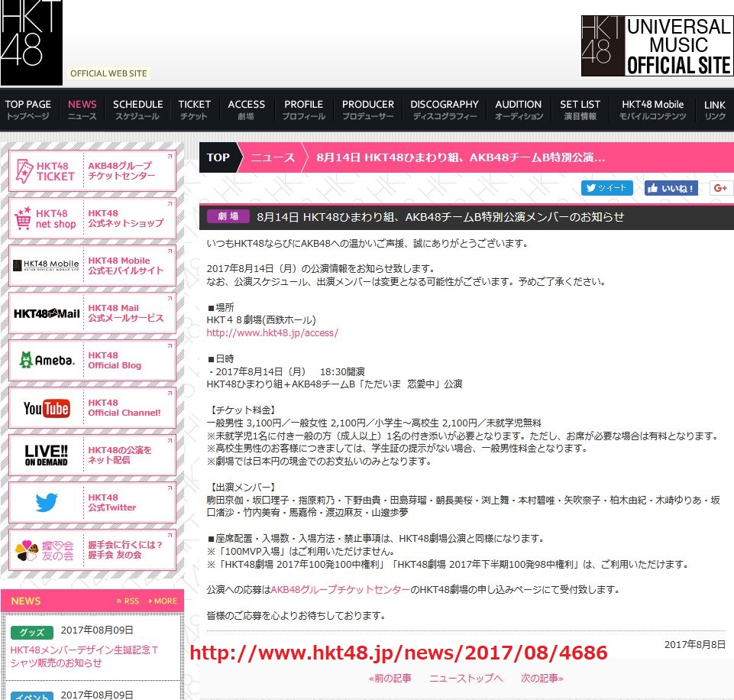Select SET LIST in the navigation bar
734x700 pixels.
[x=580, y=109]
